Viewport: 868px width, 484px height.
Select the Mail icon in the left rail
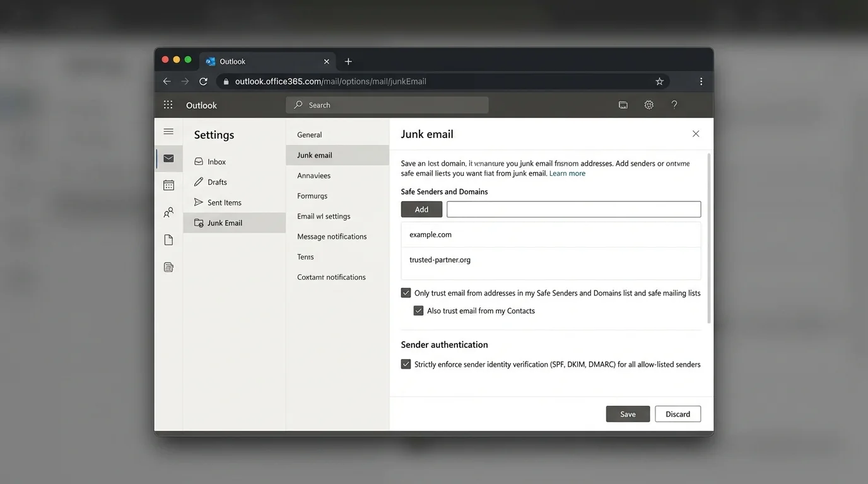(x=168, y=158)
